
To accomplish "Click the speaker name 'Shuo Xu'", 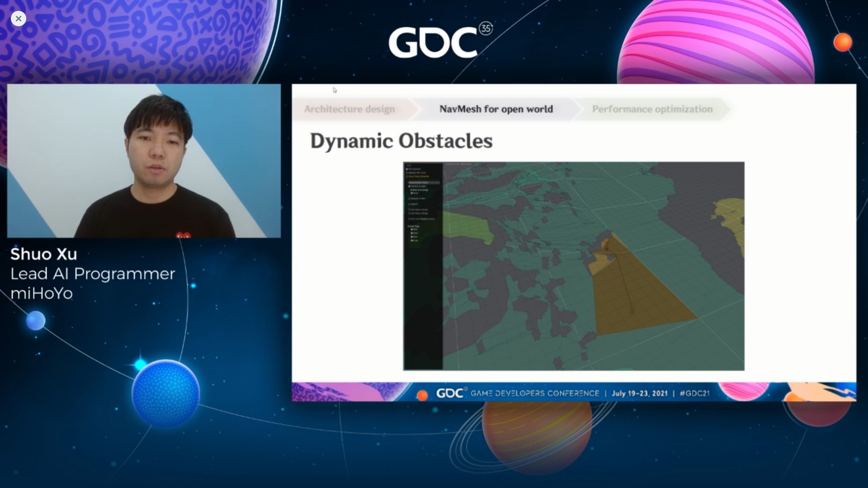I will 44,254.
